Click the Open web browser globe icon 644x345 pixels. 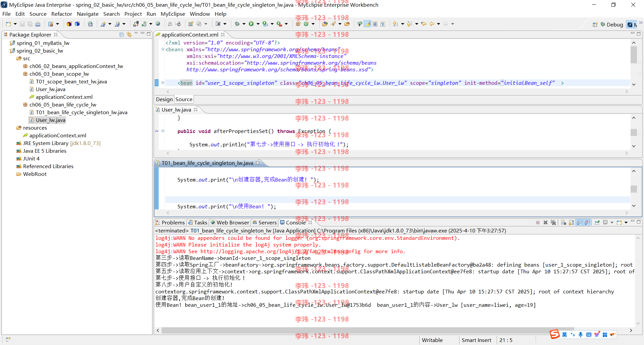click(158, 24)
